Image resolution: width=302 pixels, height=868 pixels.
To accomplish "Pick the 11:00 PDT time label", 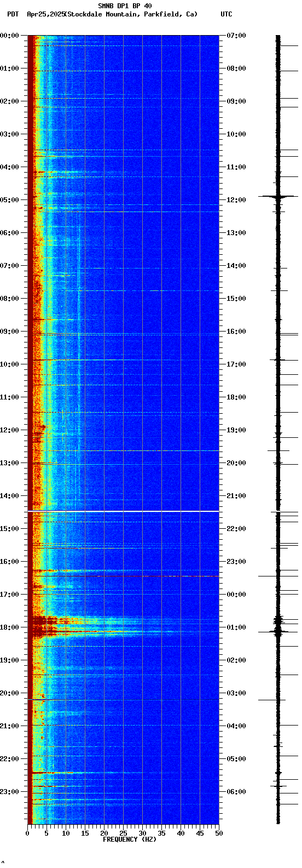I will [9, 397].
